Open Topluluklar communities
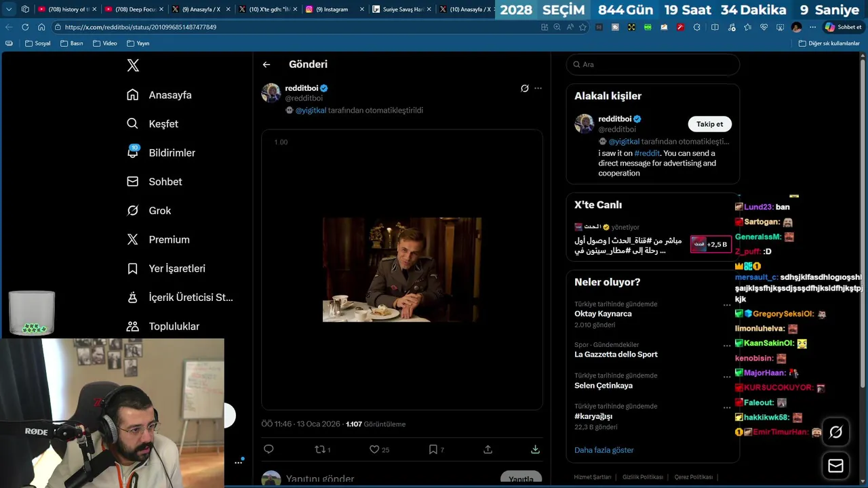 (x=163, y=326)
